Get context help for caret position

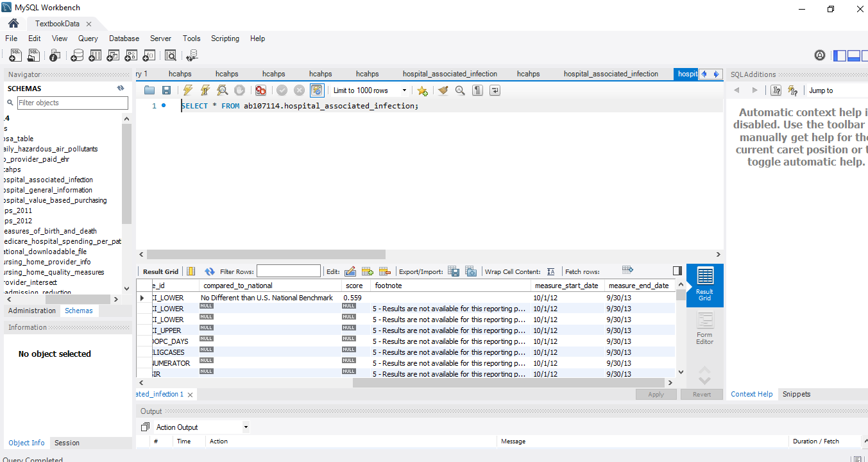(x=776, y=90)
